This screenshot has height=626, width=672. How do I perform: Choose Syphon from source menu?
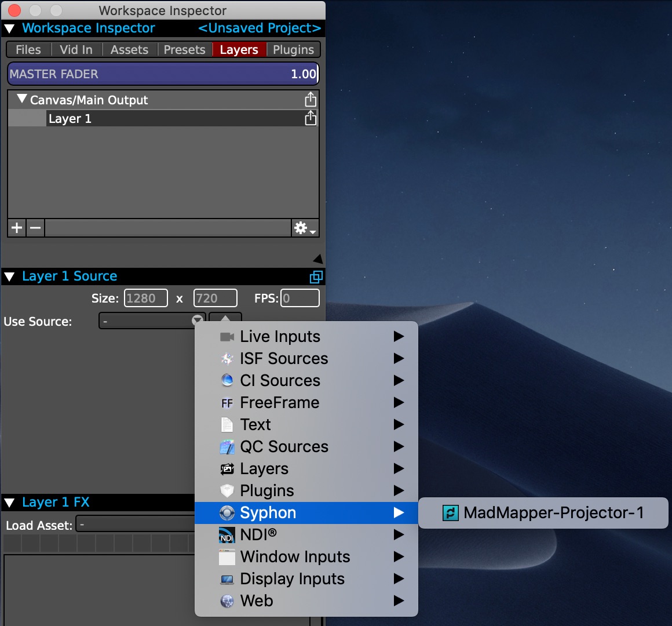(x=306, y=513)
